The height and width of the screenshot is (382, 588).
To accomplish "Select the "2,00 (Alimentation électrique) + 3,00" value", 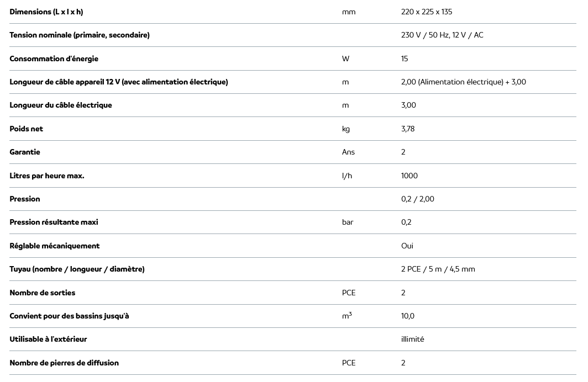I will point(464,82).
